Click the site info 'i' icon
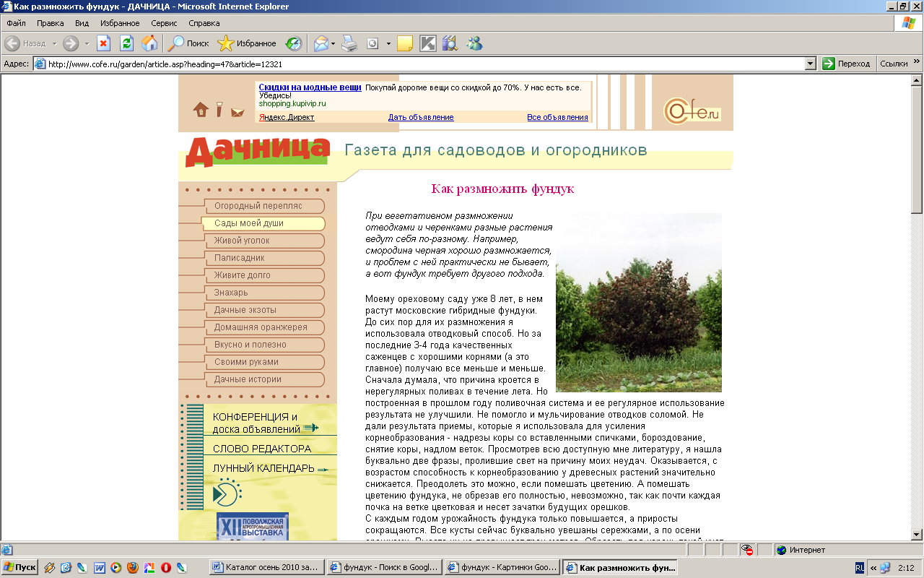The height and width of the screenshot is (578, 924). (219, 109)
